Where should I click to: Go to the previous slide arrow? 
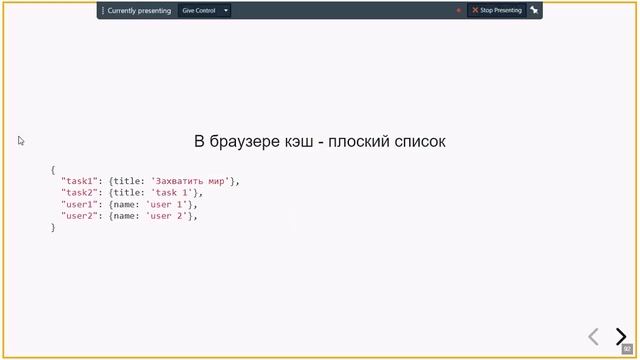(x=593, y=337)
